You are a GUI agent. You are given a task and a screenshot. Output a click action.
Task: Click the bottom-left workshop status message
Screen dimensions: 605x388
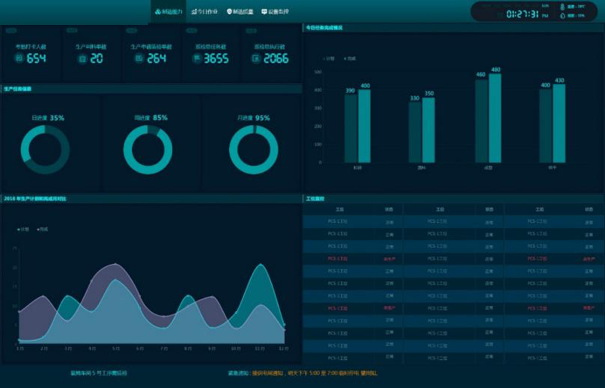99,373
